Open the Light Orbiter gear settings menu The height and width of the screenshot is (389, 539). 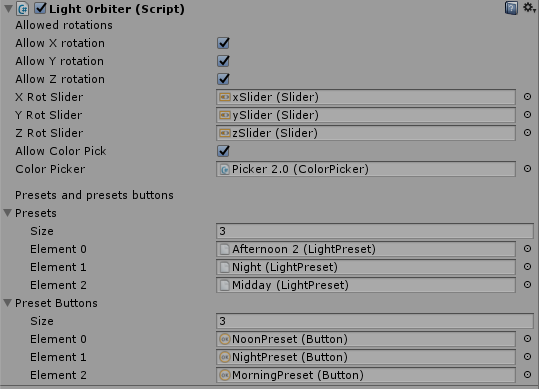click(x=529, y=8)
